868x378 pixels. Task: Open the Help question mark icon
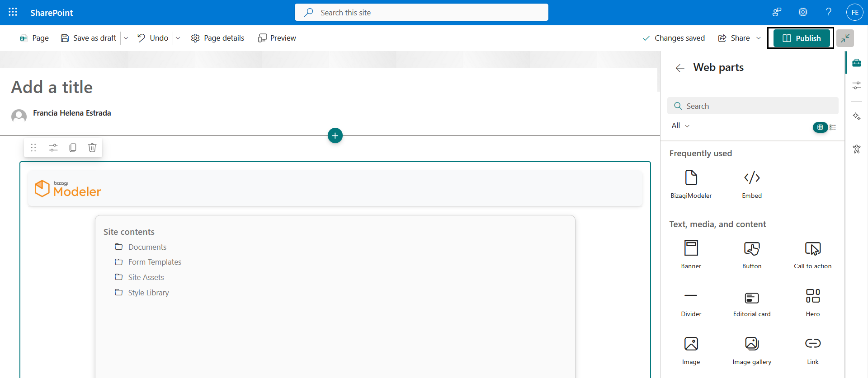coord(829,12)
